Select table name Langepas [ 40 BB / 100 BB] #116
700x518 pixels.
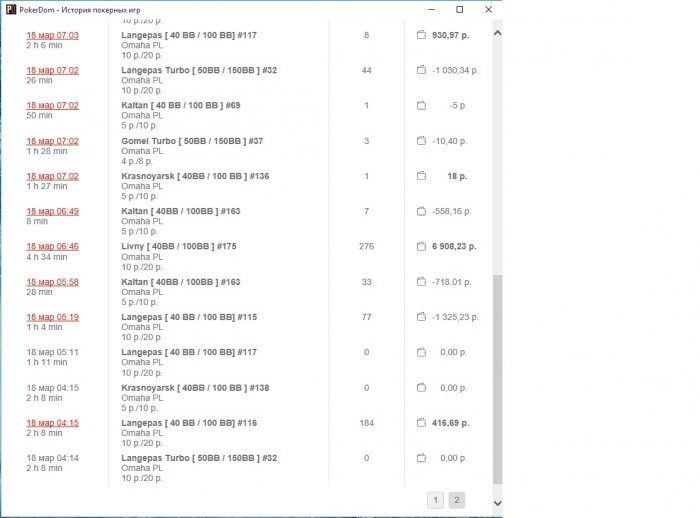(x=189, y=423)
